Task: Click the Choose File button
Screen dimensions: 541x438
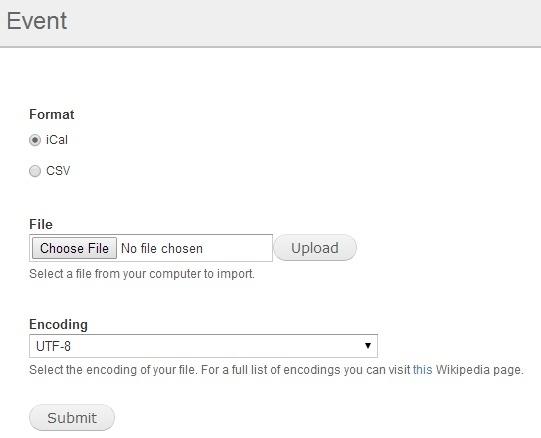Action: tap(74, 248)
